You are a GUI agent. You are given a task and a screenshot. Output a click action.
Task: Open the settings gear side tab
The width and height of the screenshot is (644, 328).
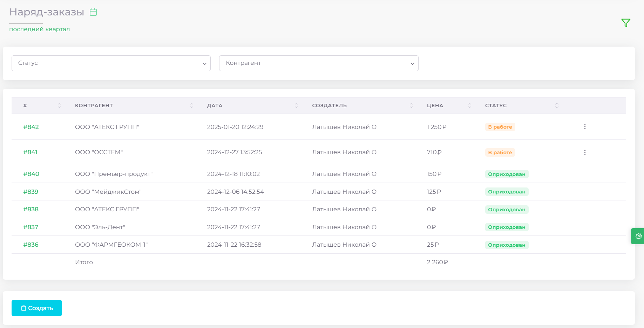point(638,236)
